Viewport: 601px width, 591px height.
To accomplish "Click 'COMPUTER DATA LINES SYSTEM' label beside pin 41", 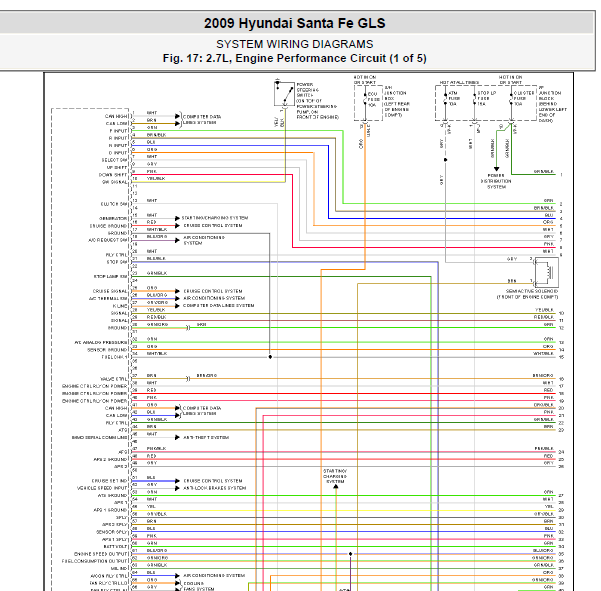I will point(202,411).
